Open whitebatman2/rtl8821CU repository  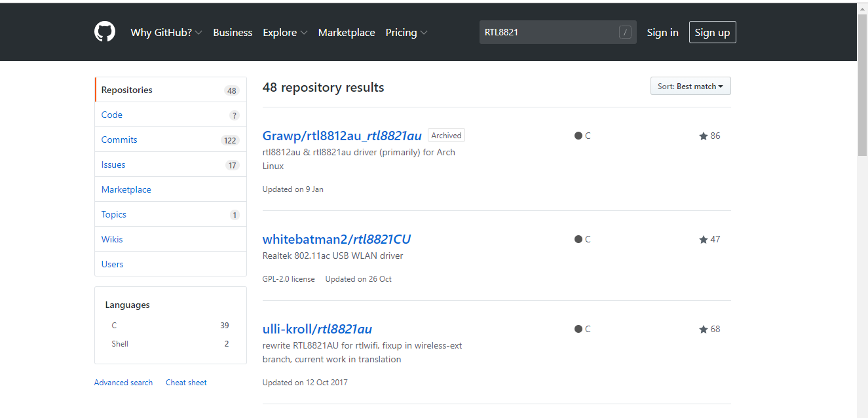click(337, 239)
